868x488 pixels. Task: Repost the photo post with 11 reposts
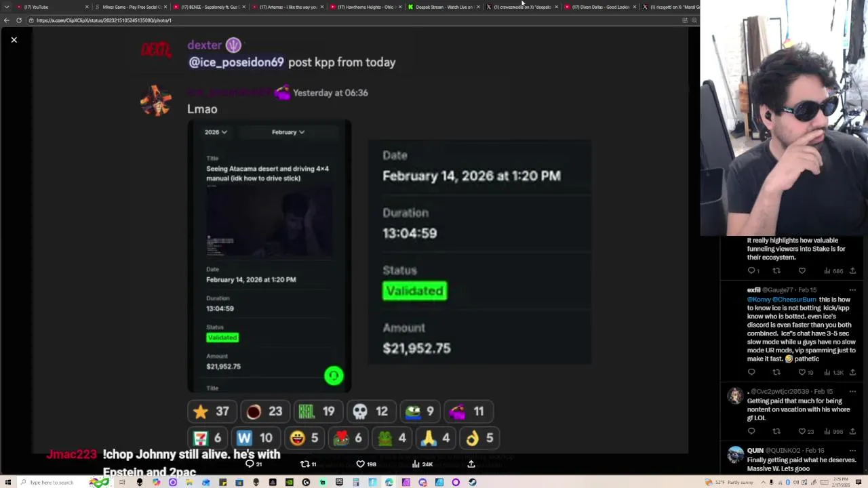coord(308,464)
